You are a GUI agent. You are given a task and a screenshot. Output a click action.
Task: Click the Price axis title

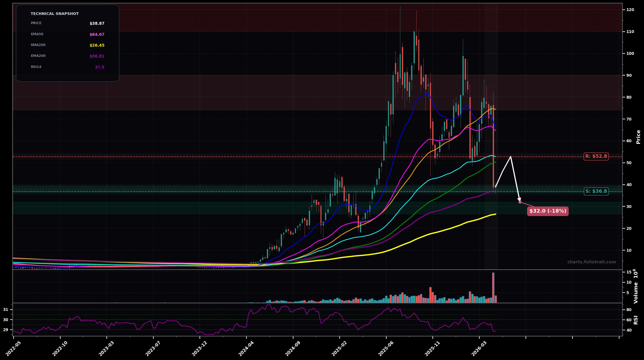(638, 137)
